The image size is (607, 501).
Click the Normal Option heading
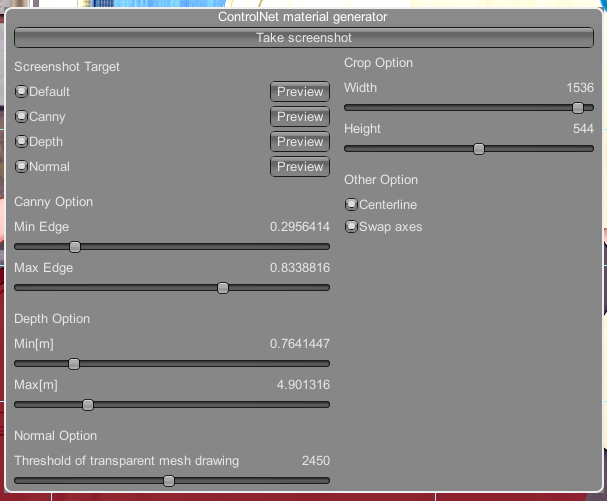click(55, 436)
